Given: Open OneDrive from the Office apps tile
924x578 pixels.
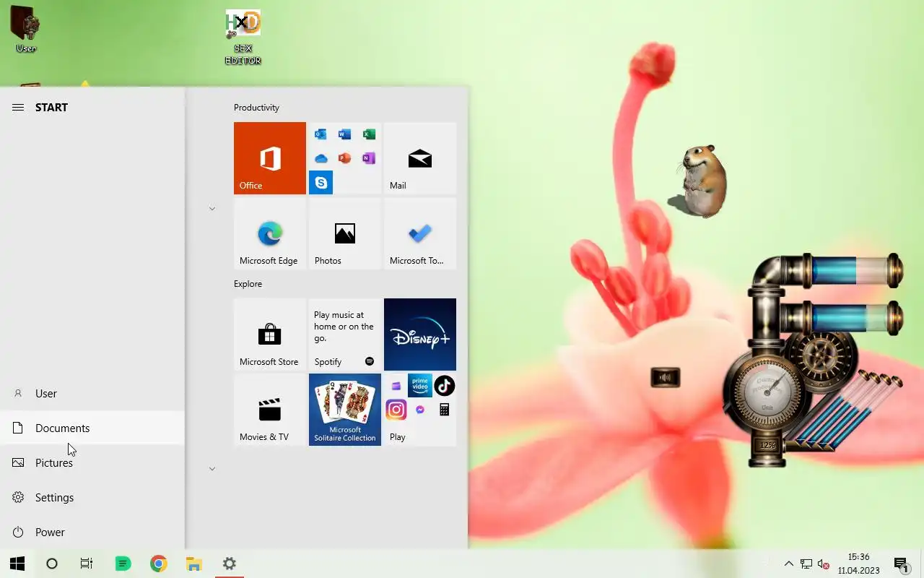Looking at the screenshot, I should (321, 158).
